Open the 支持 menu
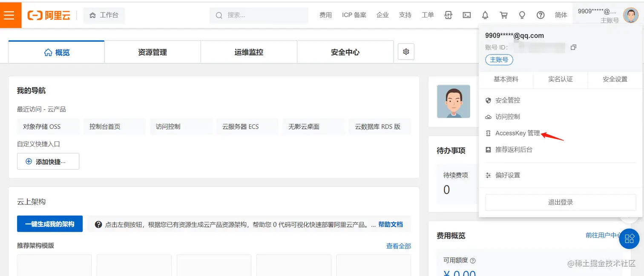The width and height of the screenshot is (644, 276). coord(405,15)
